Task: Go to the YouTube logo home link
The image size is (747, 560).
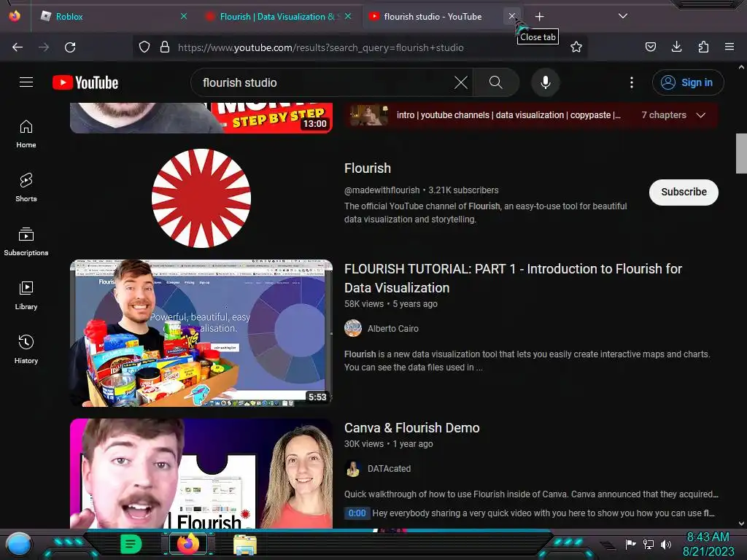Action: [x=85, y=82]
